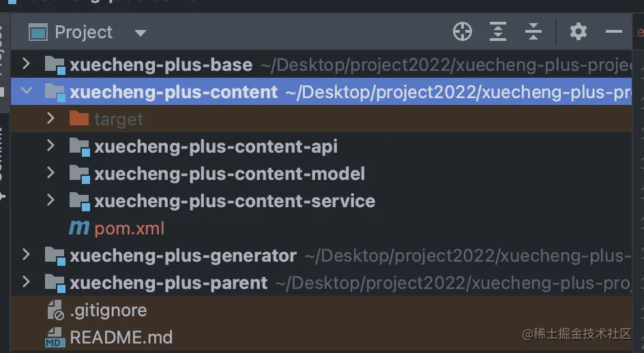Click the Expand All toolbar icon

point(498,31)
